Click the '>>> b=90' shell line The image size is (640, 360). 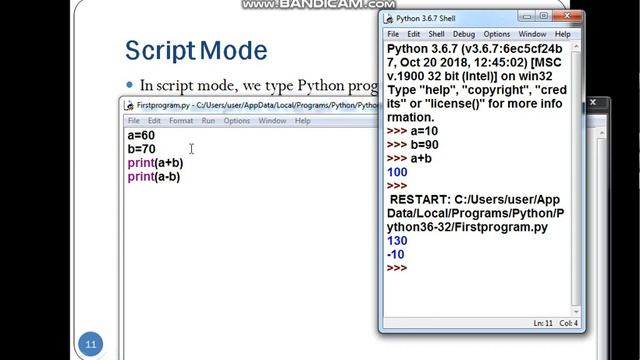coord(413,145)
